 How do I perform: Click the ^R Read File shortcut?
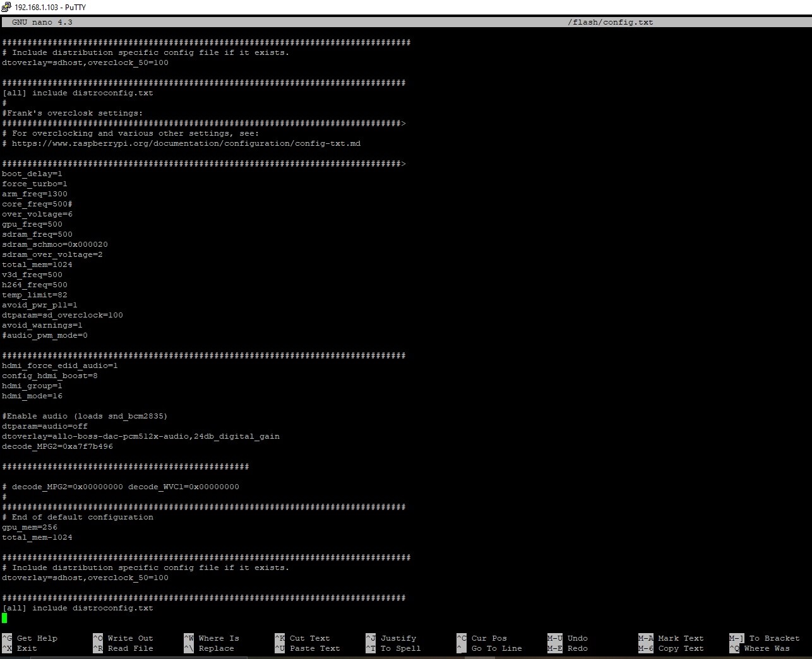tap(123, 648)
